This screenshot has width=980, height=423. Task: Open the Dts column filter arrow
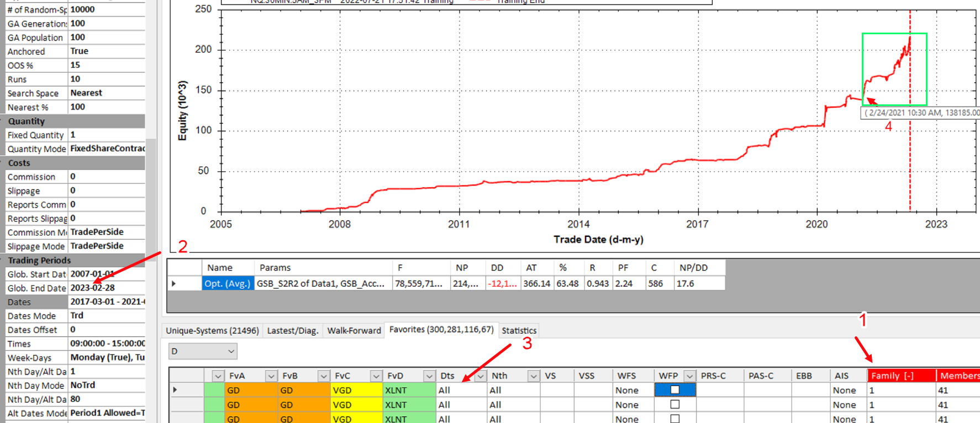429,376
